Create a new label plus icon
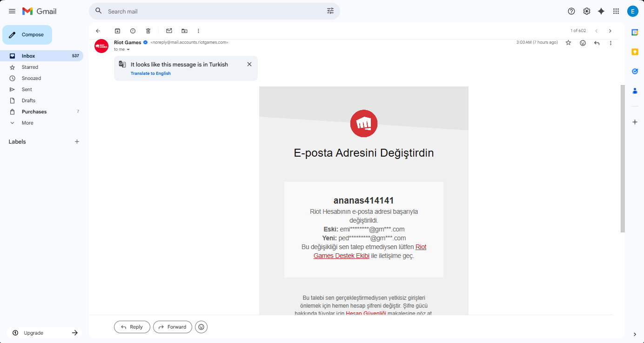The image size is (644, 343). (77, 142)
